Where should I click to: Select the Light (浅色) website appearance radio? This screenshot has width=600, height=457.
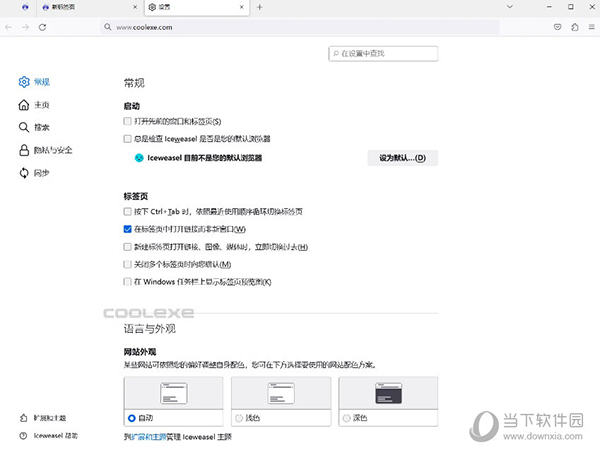pos(239,418)
